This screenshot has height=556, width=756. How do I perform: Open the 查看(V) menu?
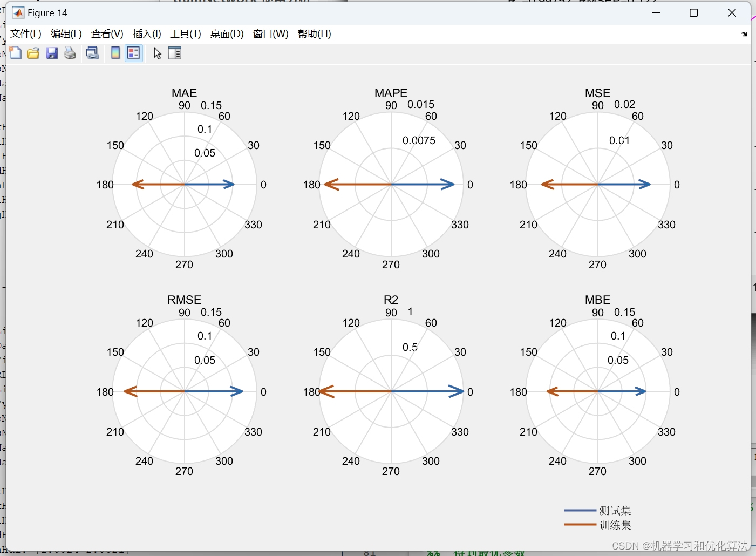pos(106,33)
